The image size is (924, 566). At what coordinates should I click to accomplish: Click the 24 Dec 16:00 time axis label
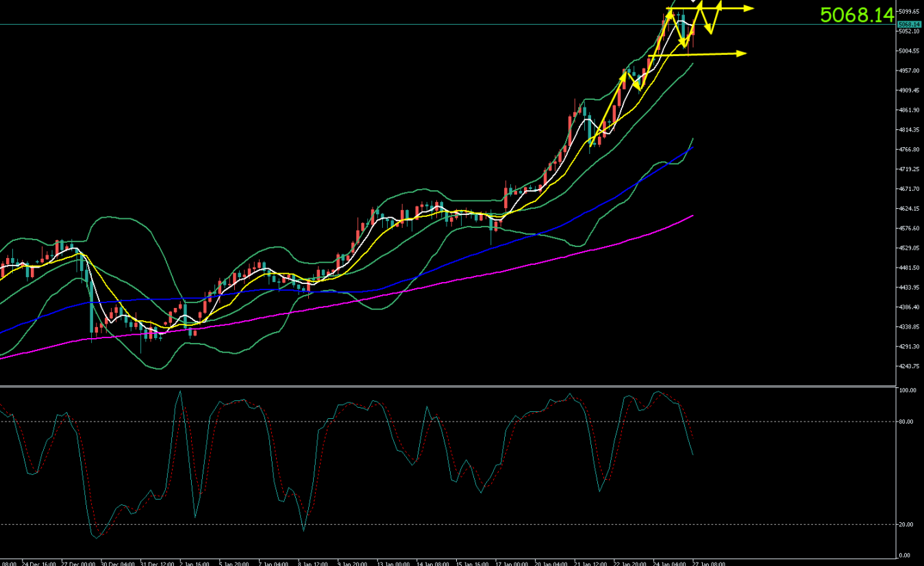(x=38, y=563)
